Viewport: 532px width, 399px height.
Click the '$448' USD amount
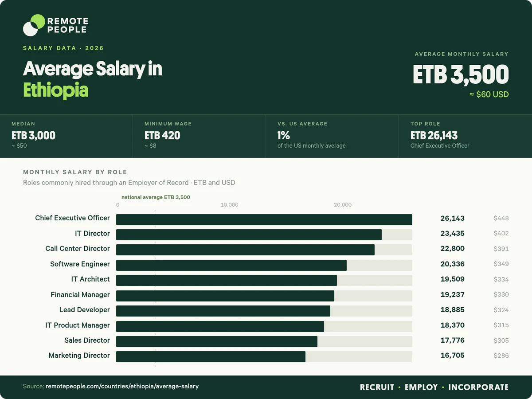pyautogui.click(x=501, y=219)
